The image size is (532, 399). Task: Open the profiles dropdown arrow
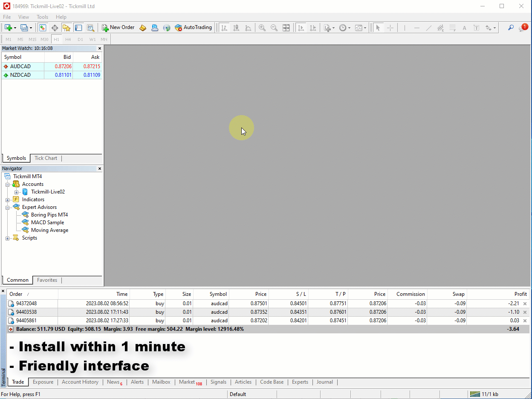pos(31,28)
